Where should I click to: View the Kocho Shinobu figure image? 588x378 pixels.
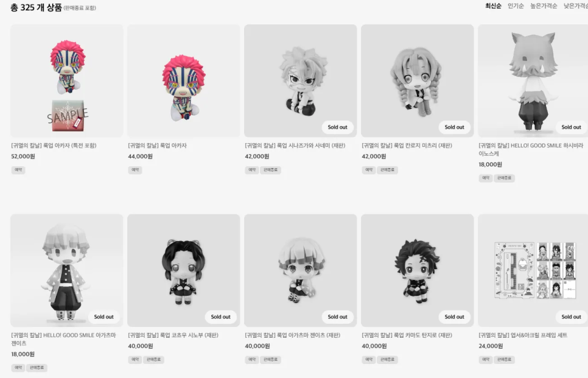coord(183,270)
